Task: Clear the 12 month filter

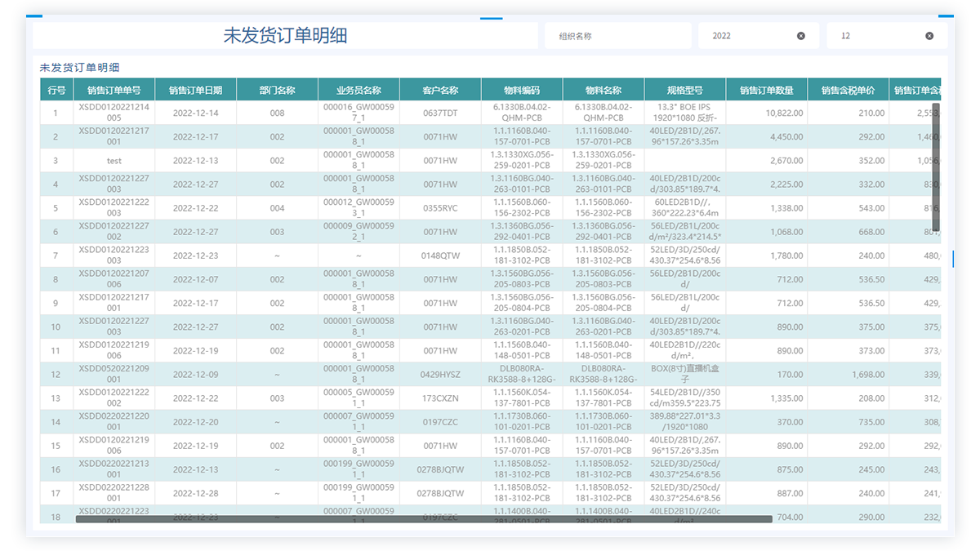Action: (x=929, y=36)
